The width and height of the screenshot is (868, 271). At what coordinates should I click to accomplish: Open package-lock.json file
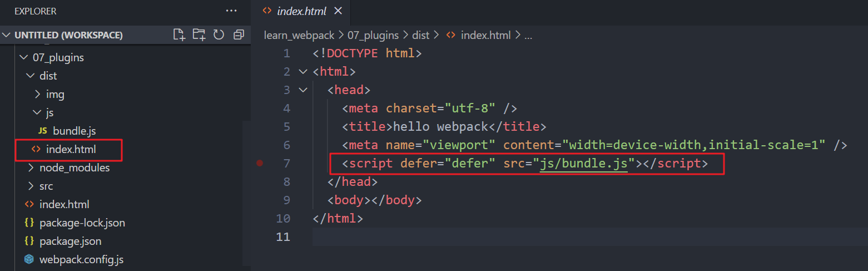pyautogui.click(x=82, y=223)
